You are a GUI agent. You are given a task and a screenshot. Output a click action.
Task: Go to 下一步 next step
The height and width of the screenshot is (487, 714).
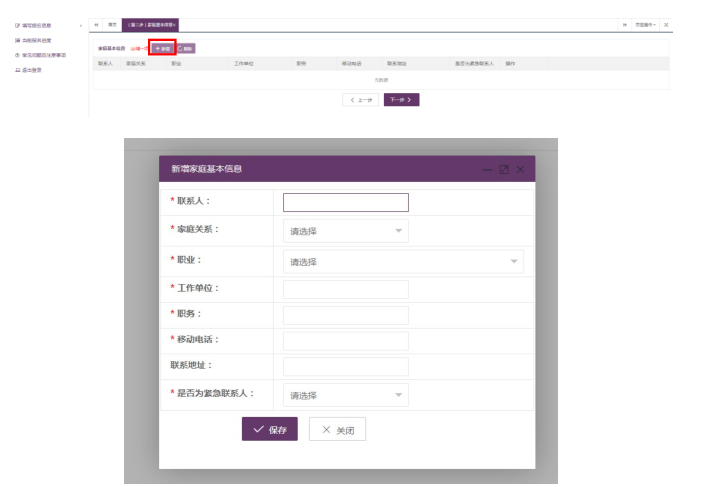(401, 100)
